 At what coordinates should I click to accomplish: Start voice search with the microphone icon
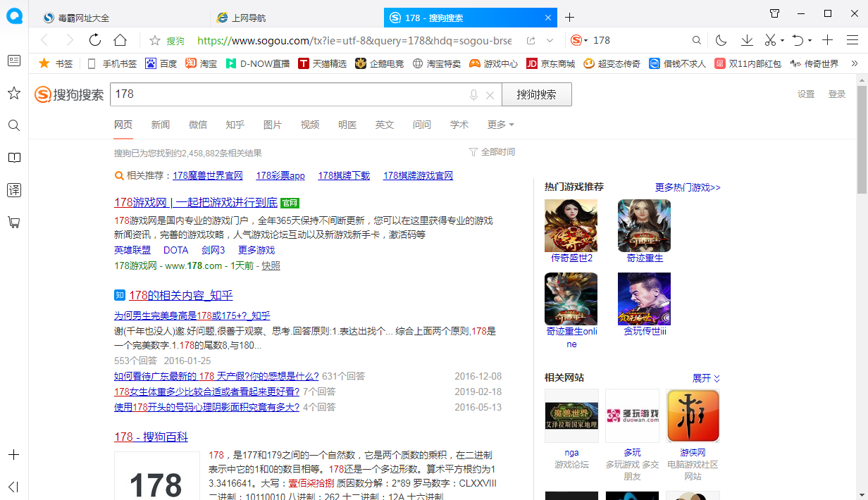click(x=473, y=94)
